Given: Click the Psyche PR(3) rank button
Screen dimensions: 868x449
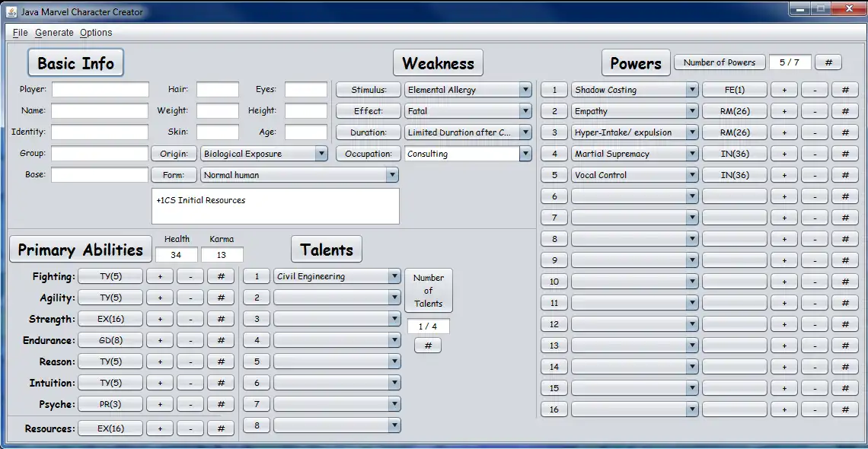Looking at the screenshot, I should [110, 404].
